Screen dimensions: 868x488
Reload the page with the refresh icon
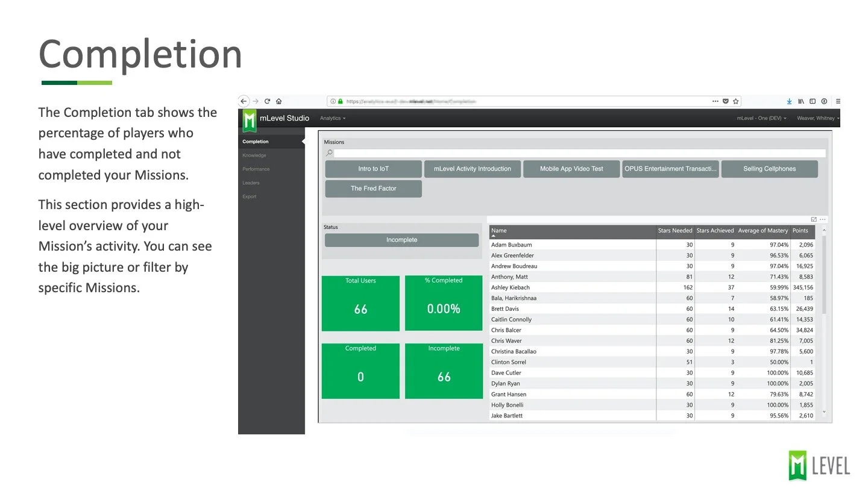(x=267, y=101)
